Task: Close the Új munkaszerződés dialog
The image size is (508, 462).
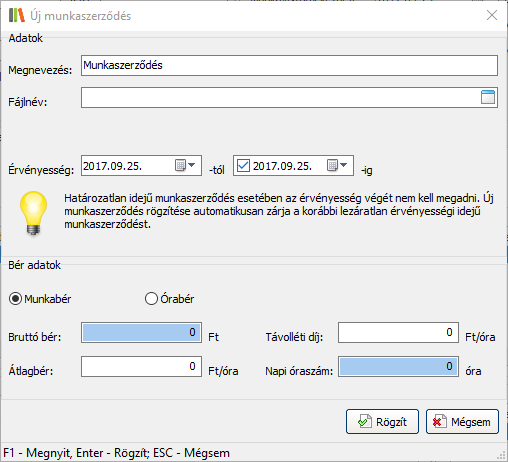Action: pos(492,15)
